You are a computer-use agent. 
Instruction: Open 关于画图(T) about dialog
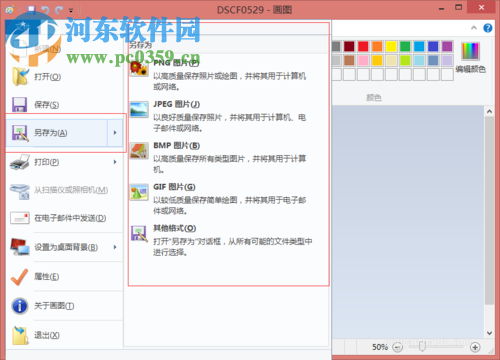pyautogui.click(x=64, y=306)
